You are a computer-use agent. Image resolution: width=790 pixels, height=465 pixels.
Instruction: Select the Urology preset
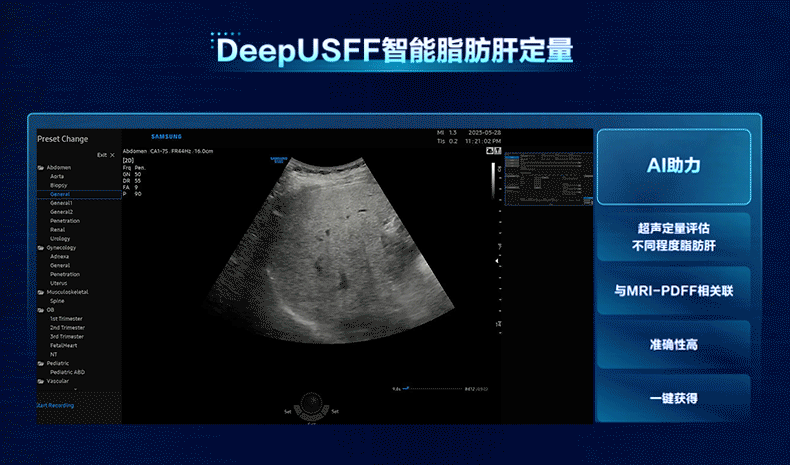pyautogui.click(x=60, y=239)
